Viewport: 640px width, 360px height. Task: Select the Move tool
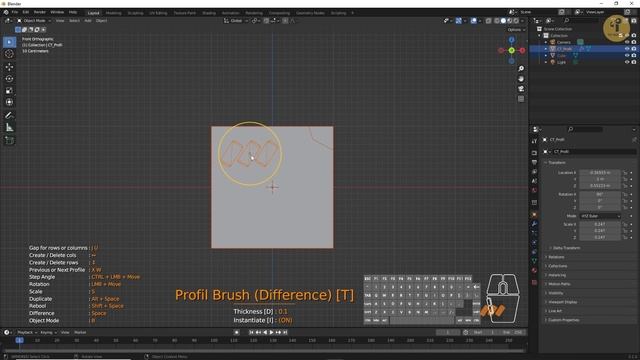[9, 67]
